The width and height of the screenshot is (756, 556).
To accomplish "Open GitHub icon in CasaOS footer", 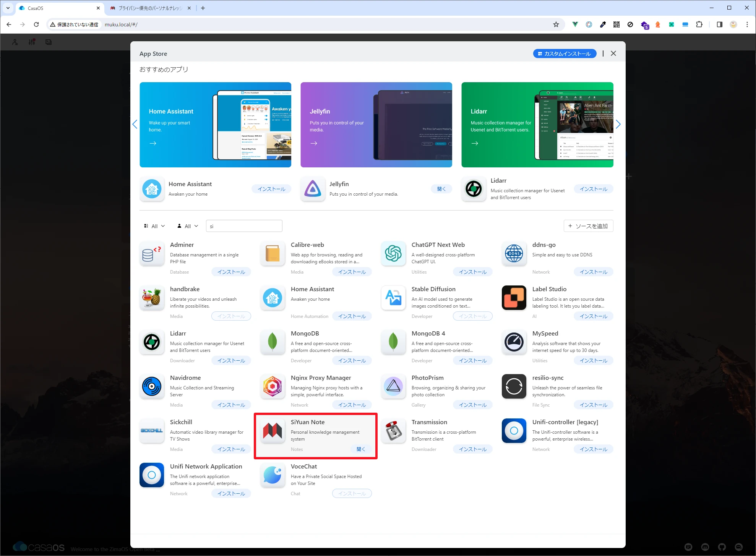I will [x=722, y=547].
